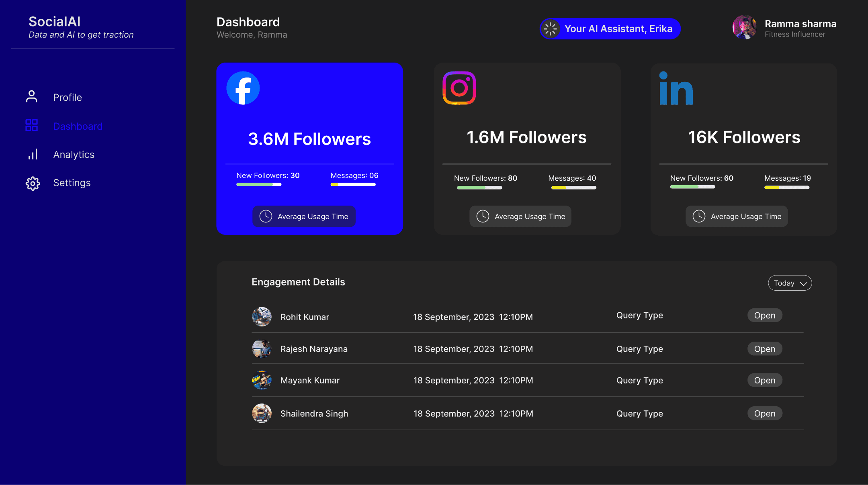The width and height of the screenshot is (868, 485).
Task: Click Query Type in Mayank Kumar's row
Action: click(x=640, y=381)
